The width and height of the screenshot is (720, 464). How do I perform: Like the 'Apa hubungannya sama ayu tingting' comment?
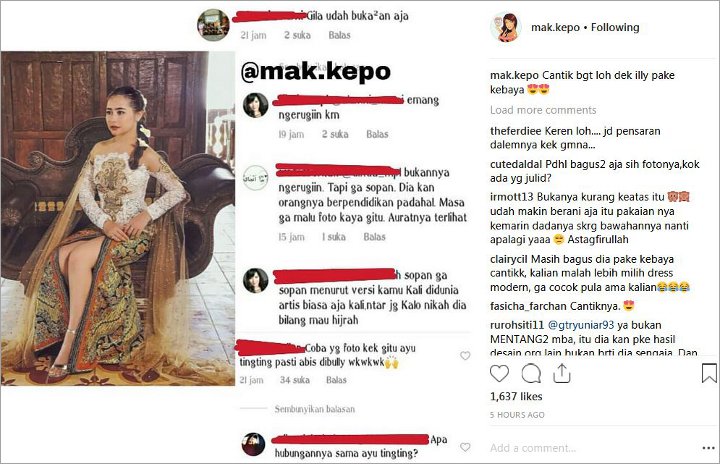[465, 447]
